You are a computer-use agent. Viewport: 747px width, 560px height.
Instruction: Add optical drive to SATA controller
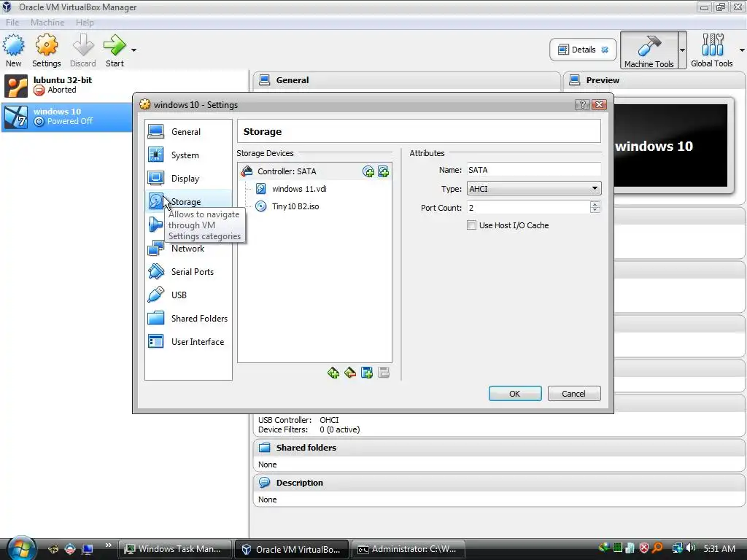(x=368, y=171)
